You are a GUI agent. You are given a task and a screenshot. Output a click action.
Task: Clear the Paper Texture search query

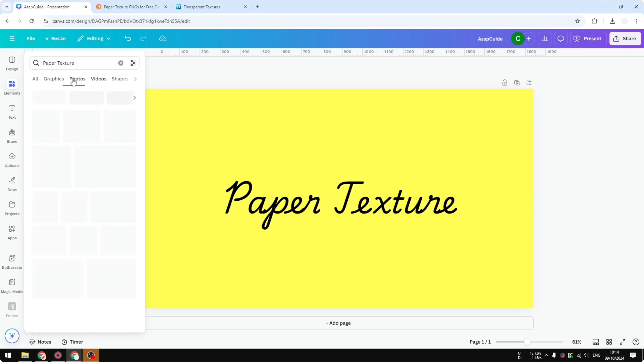[x=121, y=63]
